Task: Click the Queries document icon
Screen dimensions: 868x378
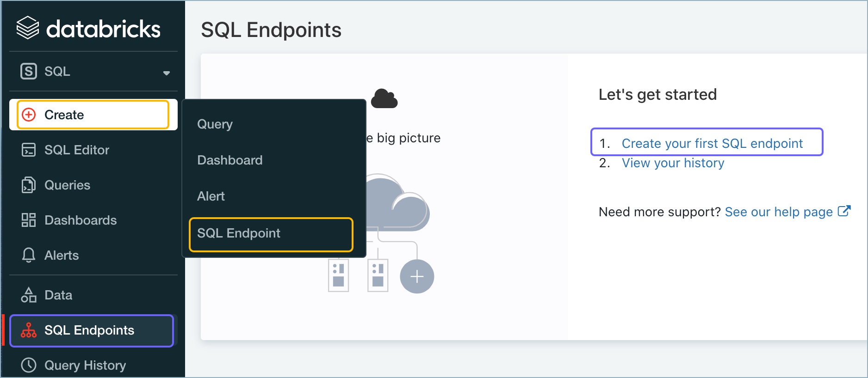Action: click(29, 185)
